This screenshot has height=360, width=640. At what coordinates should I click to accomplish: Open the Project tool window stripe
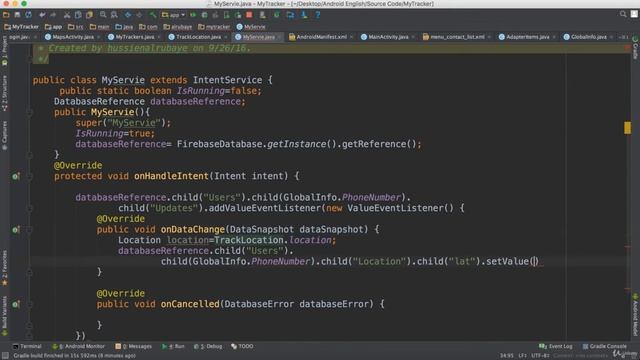tap(4, 51)
